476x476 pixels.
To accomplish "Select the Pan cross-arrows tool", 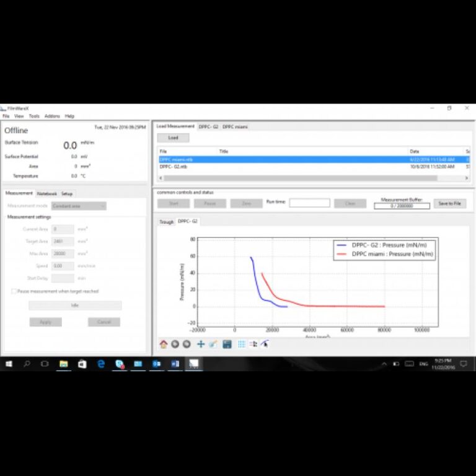I will pos(200,344).
